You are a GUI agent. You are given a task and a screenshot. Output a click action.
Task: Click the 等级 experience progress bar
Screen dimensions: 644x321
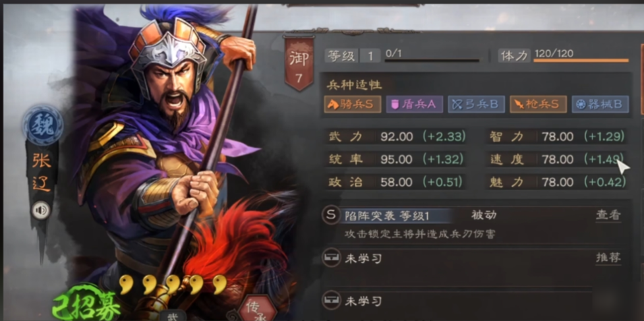(432, 61)
